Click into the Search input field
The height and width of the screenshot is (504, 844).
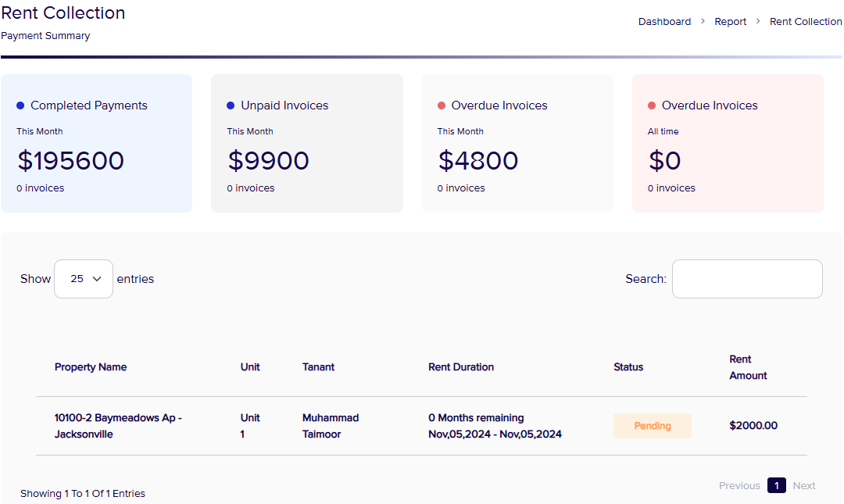pos(746,279)
